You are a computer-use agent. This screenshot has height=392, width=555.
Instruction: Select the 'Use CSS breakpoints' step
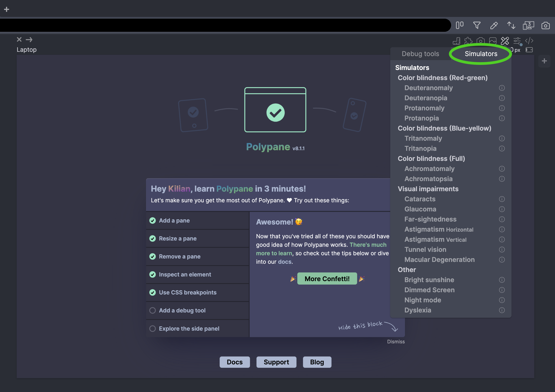point(197,292)
